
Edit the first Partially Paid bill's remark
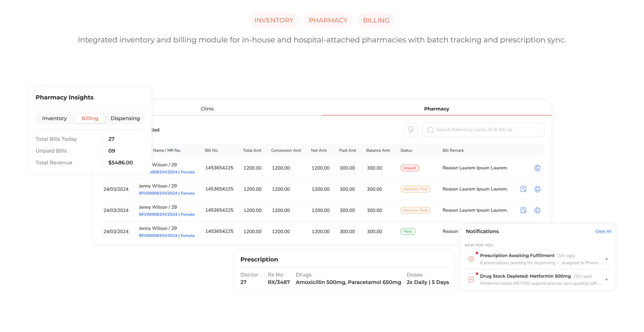[523, 189]
